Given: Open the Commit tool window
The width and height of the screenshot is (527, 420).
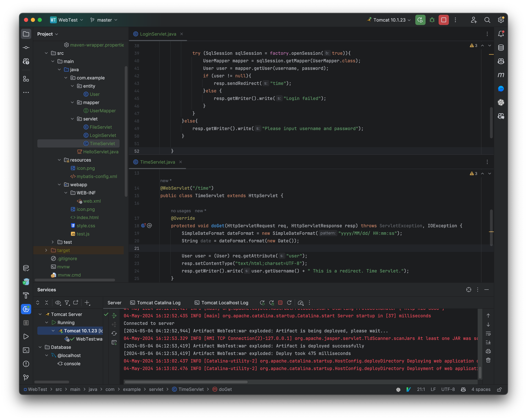Looking at the screenshot, I should click(26, 47).
